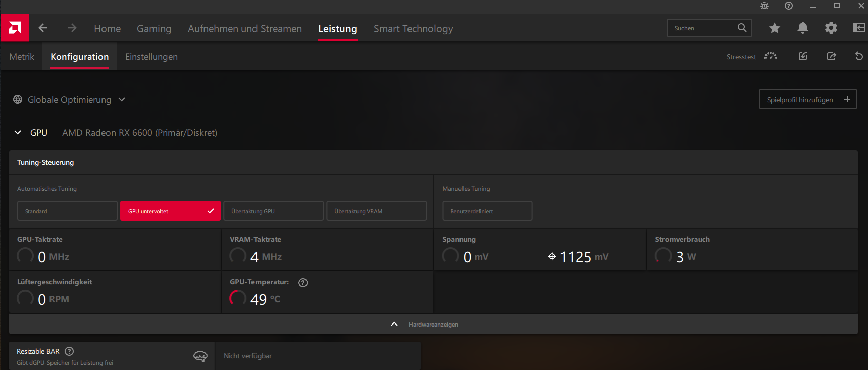The width and height of the screenshot is (868, 370).
Task: Open the Home tab
Action: 107,29
